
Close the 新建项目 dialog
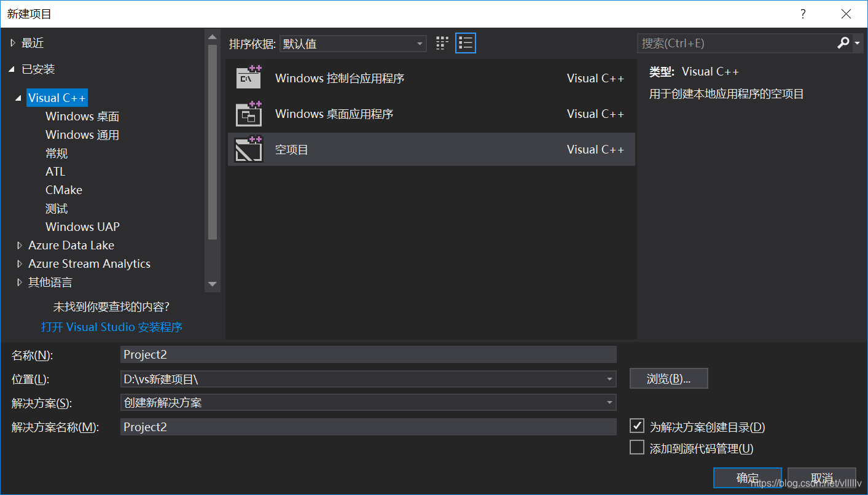[x=846, y=14]
